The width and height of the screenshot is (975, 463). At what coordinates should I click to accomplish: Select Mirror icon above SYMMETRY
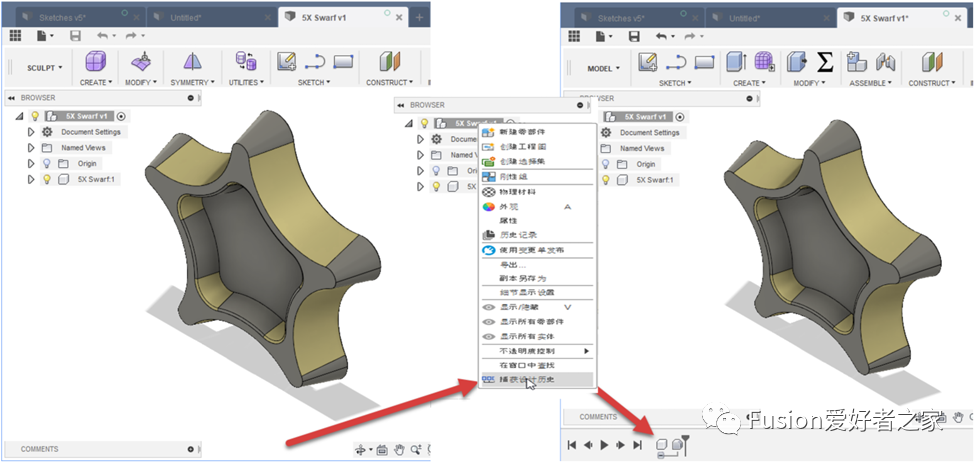192,62
